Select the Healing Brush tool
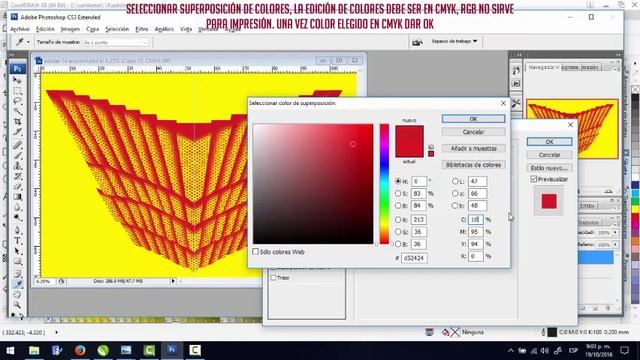This screenshot has width=640, height=360. [17, 145]
